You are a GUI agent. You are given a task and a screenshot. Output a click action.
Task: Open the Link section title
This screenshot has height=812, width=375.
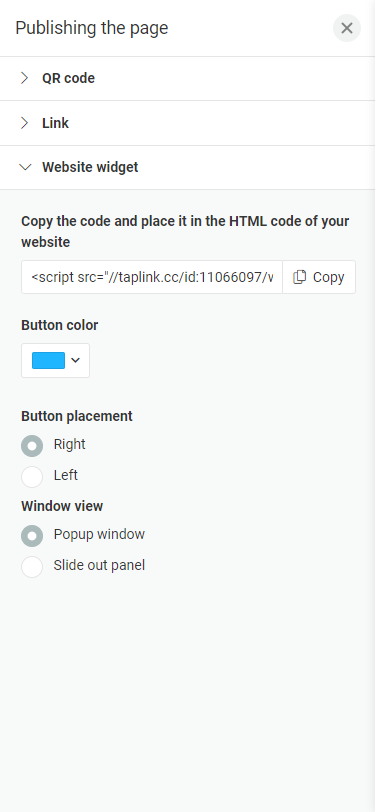point(55,123)
